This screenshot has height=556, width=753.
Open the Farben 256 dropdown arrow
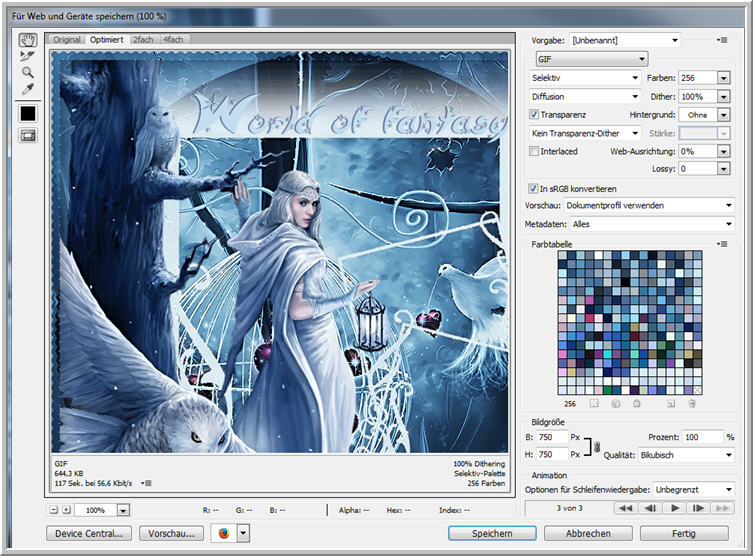pos(724,78)
